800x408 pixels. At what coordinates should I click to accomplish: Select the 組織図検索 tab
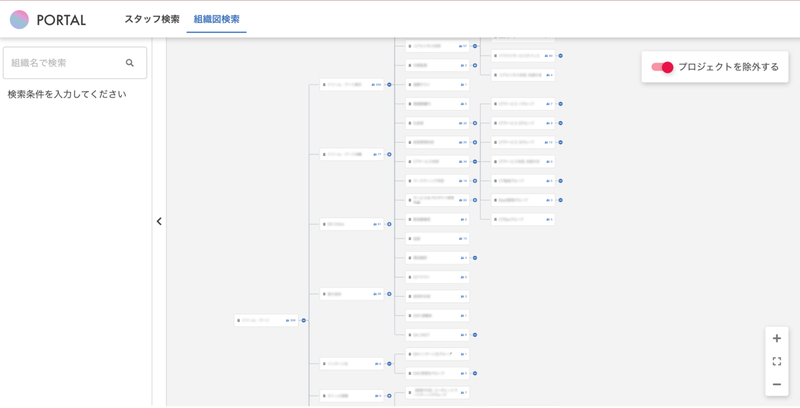click(x=216, y=19)
